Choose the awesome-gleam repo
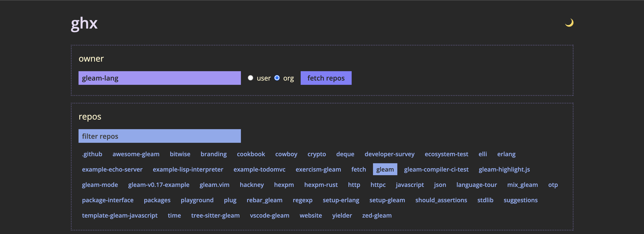 (136, 154)
